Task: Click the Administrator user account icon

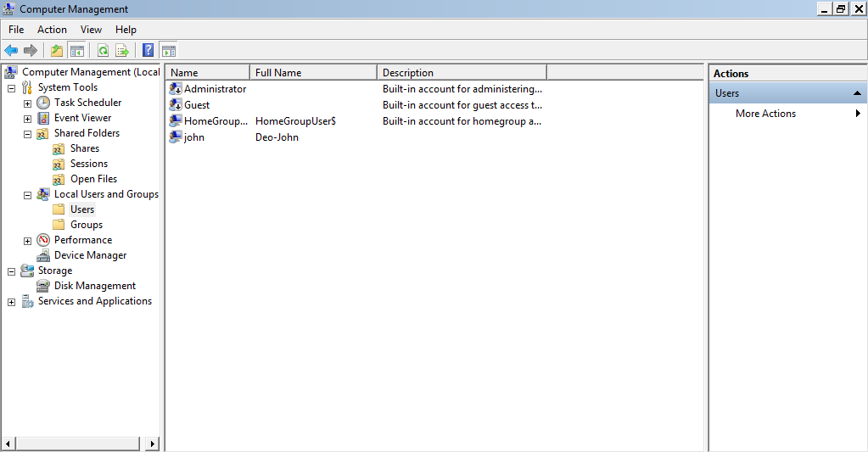Action: click(176, 88)
